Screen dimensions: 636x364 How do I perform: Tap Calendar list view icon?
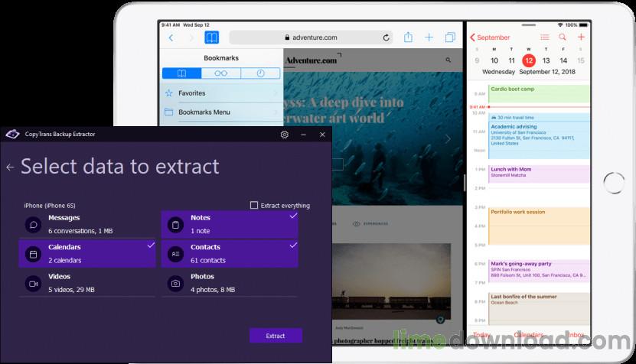(545, 37)
